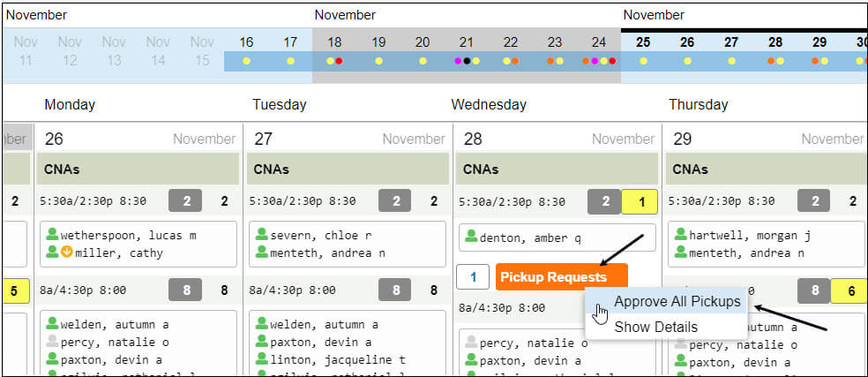Click green person icon for wetherspoon, lucas m
Screen dimensions: 868x377
click(x=53, y=235)
